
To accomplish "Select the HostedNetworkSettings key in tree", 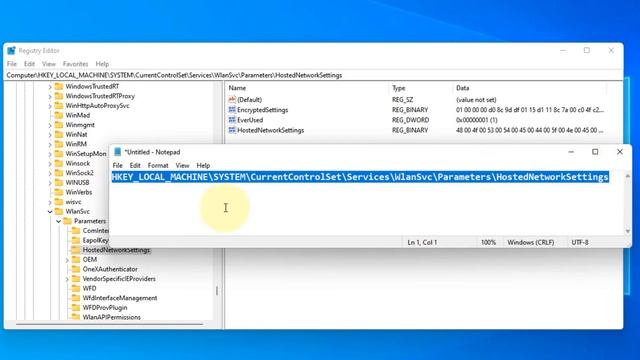I will [x=116, y=250].
